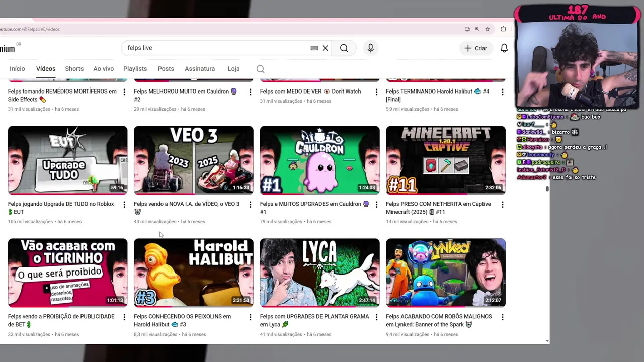This screenshot has width=644, height=362.
Task: Click the scrollbar down arrow
Action: pyautogui.click(x=547, y=341)
